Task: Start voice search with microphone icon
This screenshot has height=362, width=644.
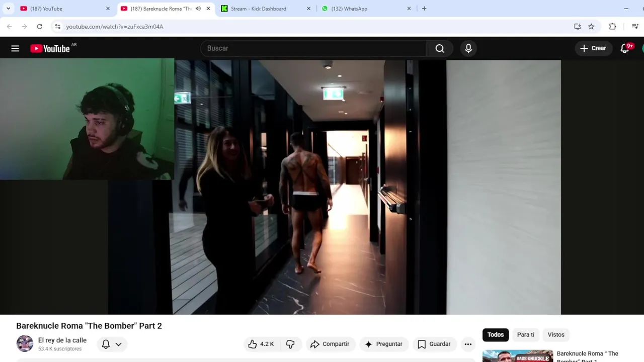Action: [x=468, y=48]
